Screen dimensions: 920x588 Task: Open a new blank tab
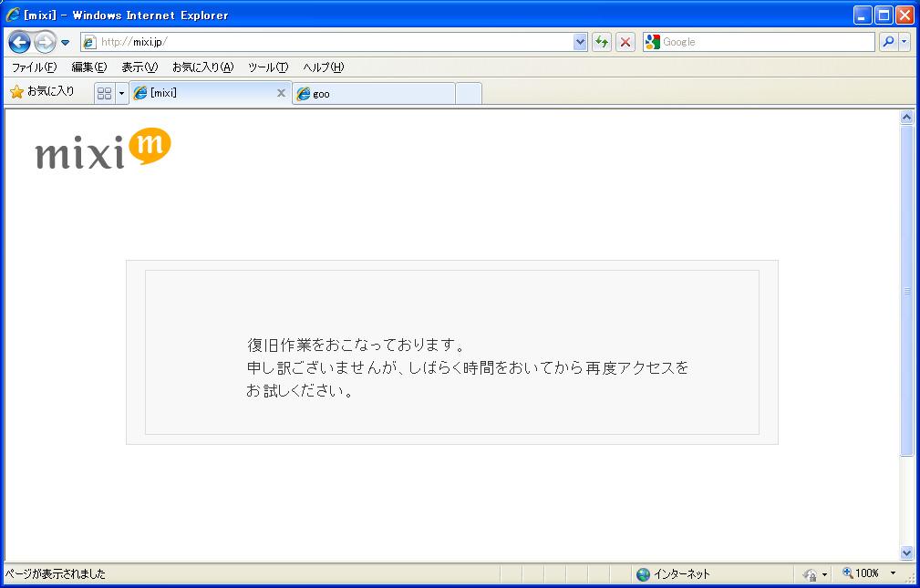coord(468,93)
